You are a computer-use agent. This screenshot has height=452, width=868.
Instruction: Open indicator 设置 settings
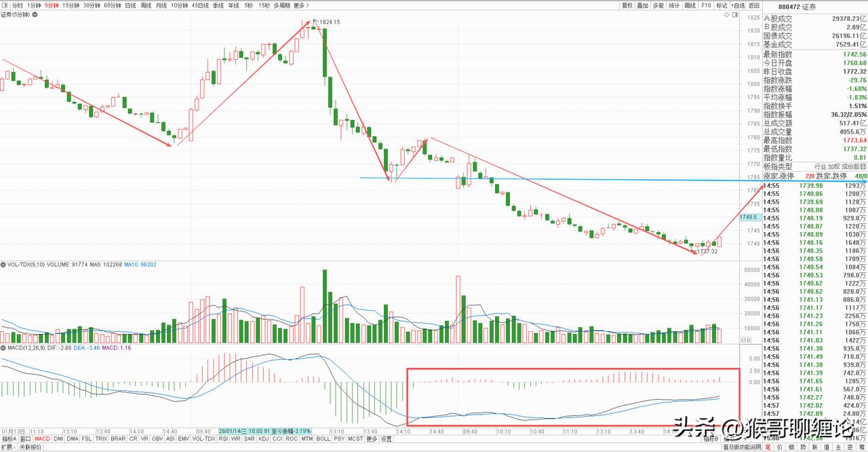(386, 438)
